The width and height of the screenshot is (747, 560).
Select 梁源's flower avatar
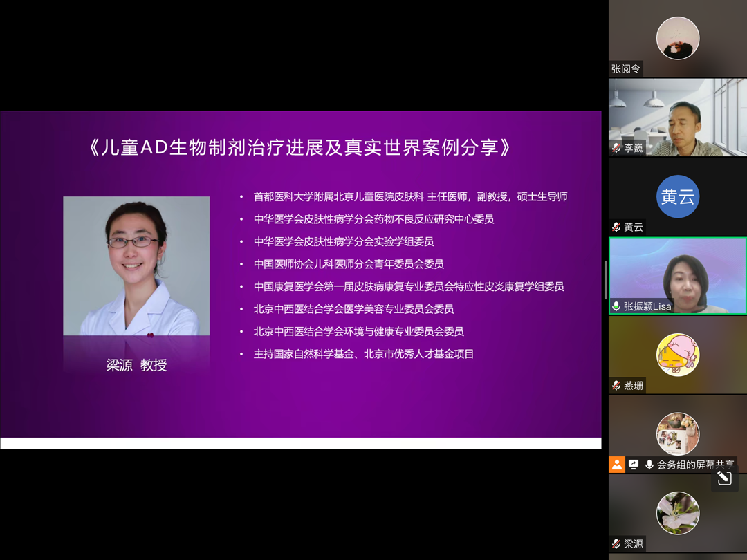(677, 513)
